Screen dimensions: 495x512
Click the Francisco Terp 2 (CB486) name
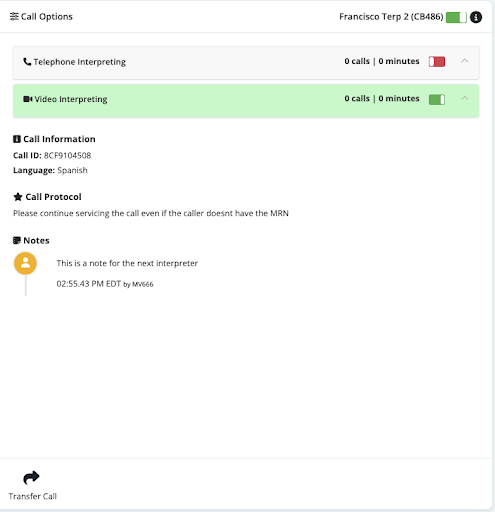tap(391, 17)
